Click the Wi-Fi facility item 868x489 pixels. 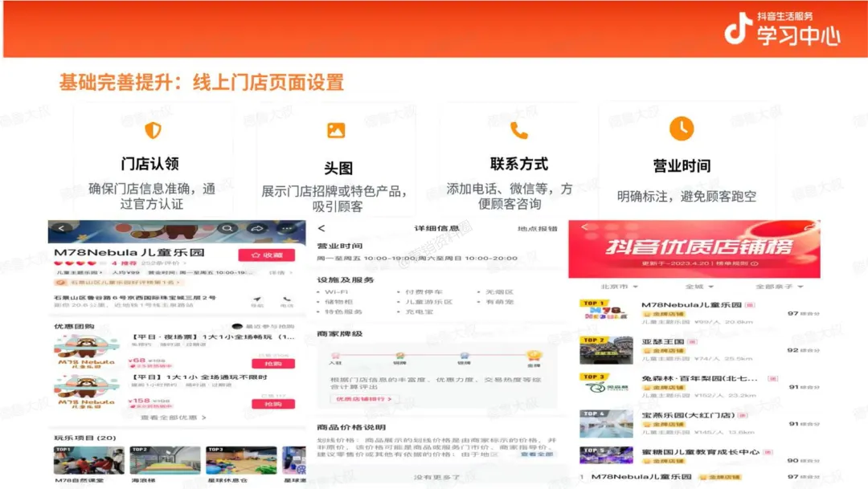[336, 291]
